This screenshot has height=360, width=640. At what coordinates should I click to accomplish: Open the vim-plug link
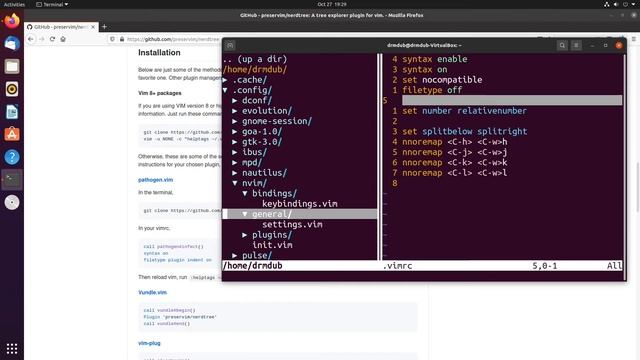coord(149,343)
